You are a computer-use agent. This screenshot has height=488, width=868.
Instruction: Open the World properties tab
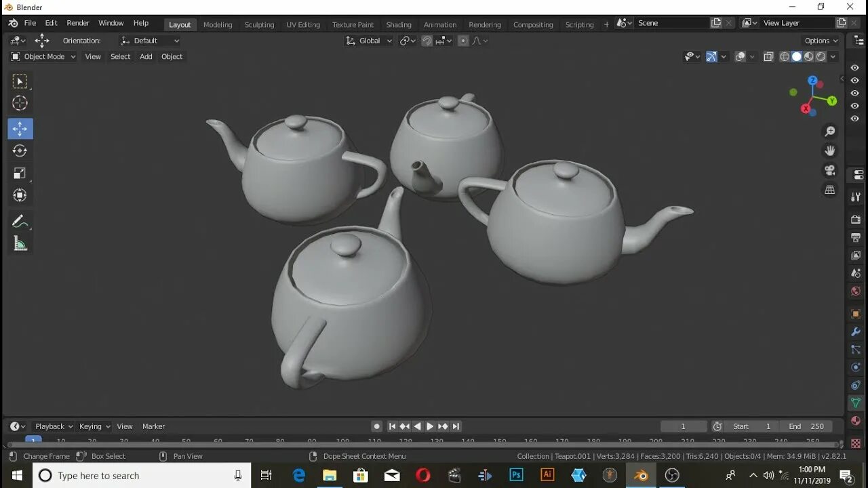point(856,291)
